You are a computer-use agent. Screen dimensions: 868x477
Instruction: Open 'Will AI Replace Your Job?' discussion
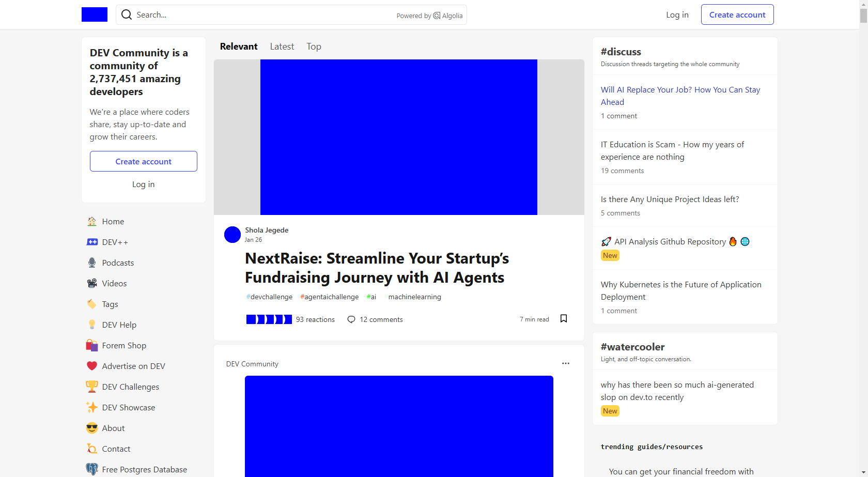[x=680, y=96]
